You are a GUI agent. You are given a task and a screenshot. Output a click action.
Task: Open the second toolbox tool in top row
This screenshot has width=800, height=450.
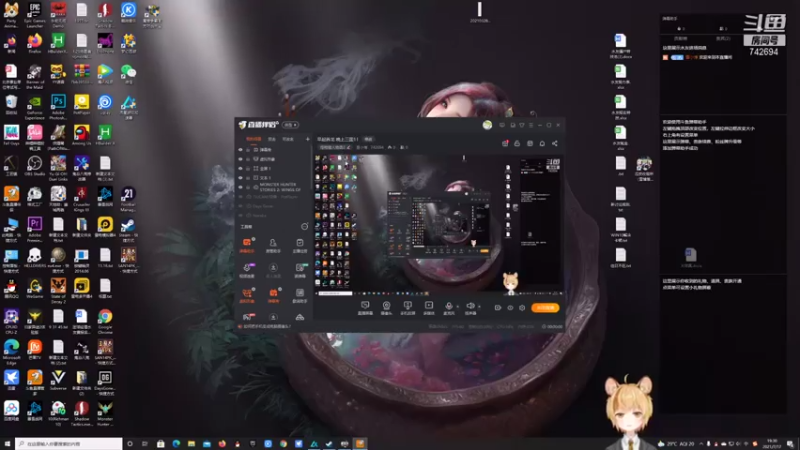[273, 245]
